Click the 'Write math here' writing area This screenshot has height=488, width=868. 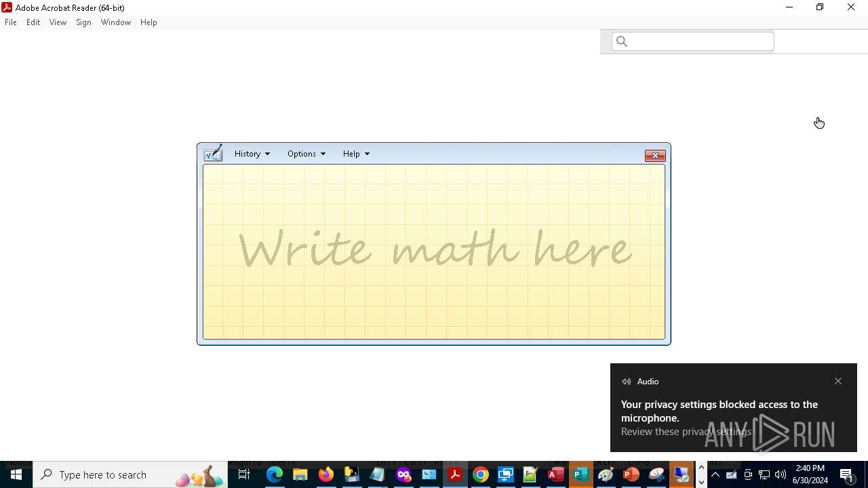(434, 252)
